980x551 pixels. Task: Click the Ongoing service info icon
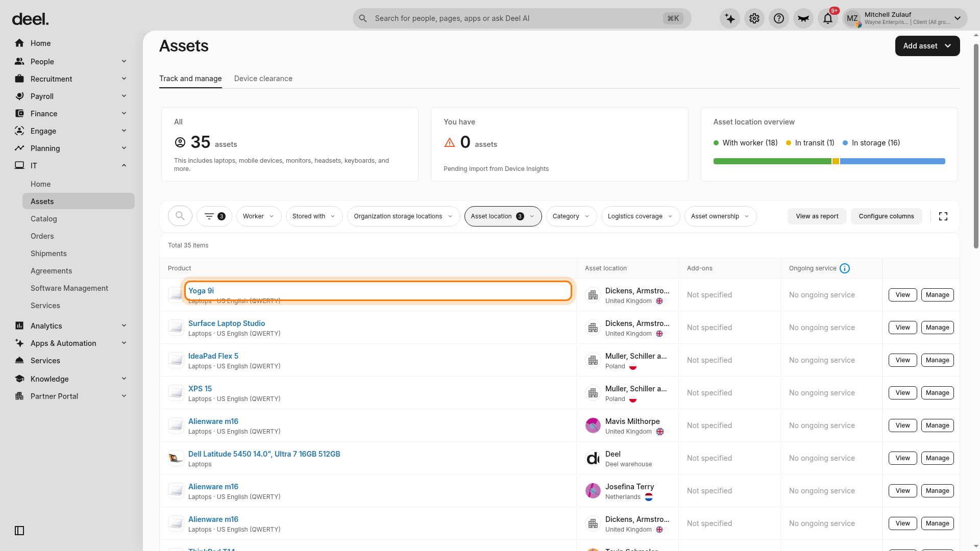(x=845, y=268)
